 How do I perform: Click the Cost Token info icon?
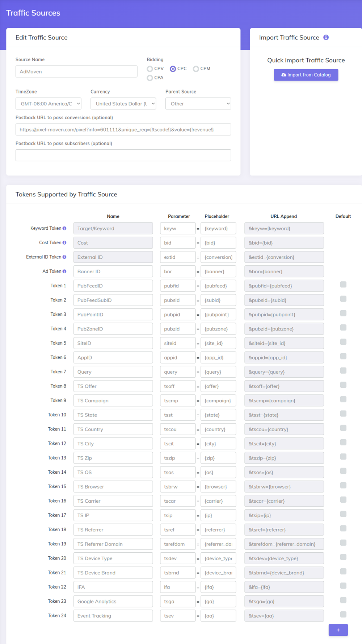tap(64, 243)
